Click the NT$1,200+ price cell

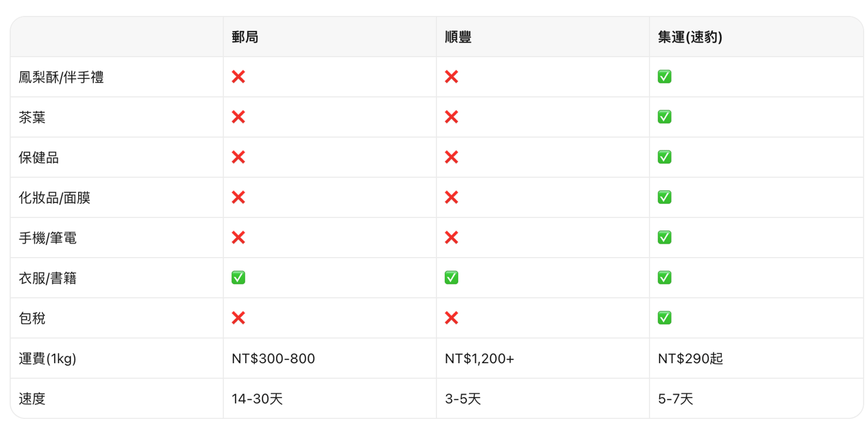480,359
